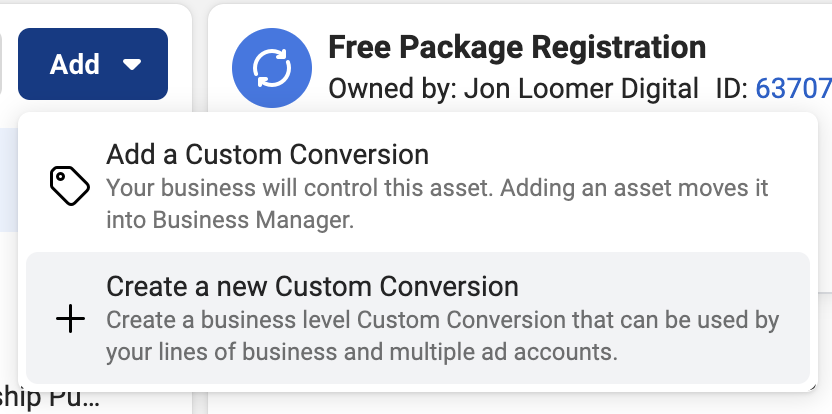Click the blue circular sync arrows icon
This screenshot has height=414, width=832.
click(x=272, y=68)
